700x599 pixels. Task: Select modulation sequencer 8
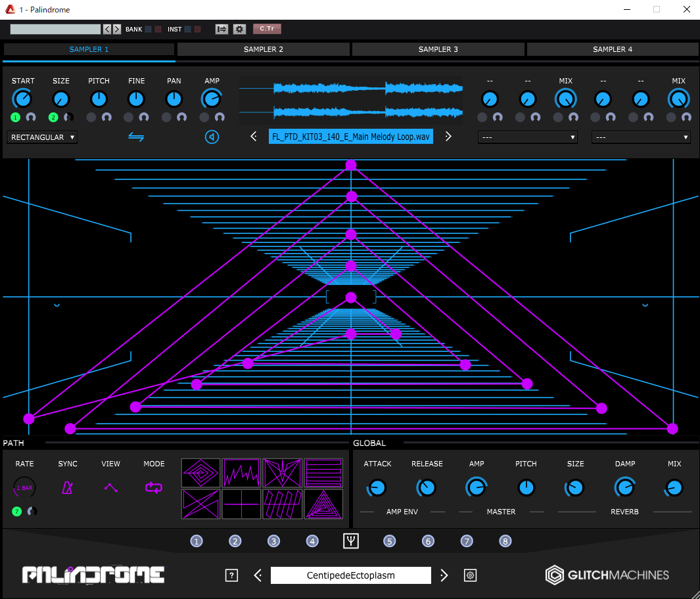pyautogui.click(x=505, y=541)
